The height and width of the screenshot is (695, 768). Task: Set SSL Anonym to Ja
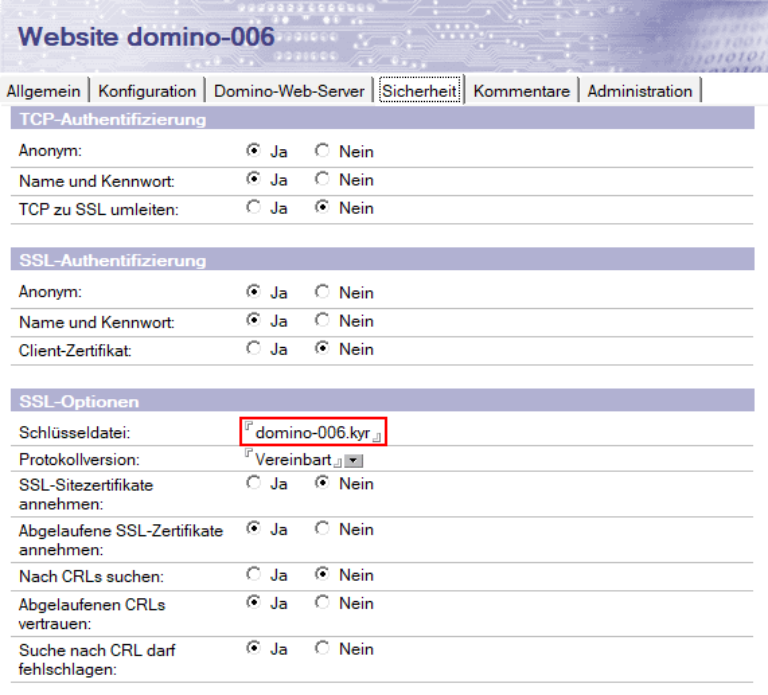point(253,292)
